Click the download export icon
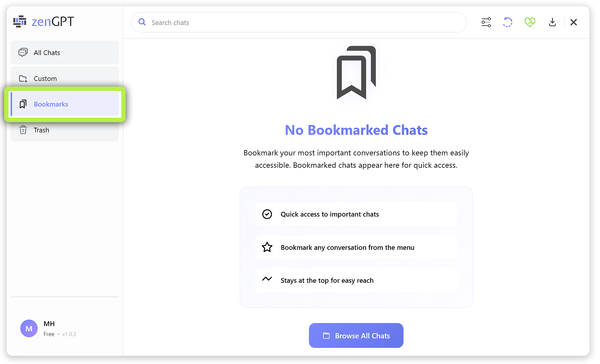Viewport: 600px width, 364px height. [x=552, y=22]
